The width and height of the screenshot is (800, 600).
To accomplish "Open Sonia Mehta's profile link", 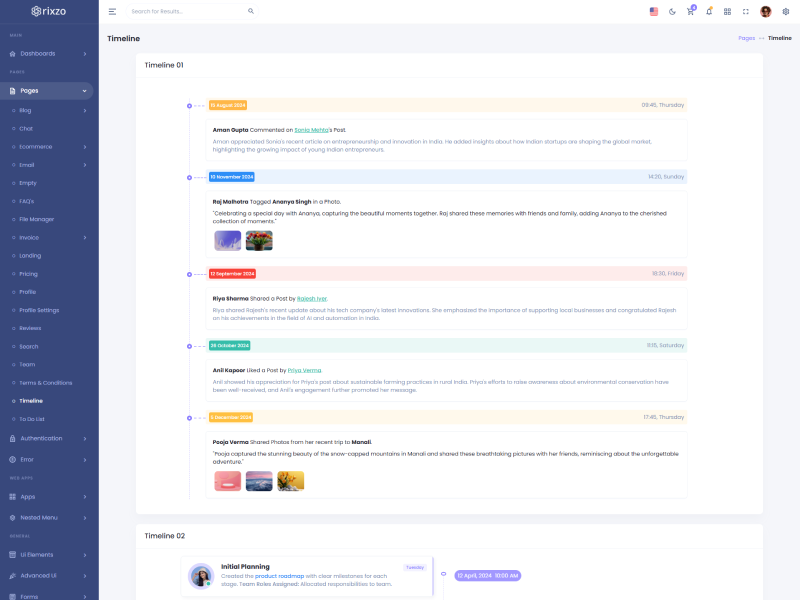I will tap(310, 130).
